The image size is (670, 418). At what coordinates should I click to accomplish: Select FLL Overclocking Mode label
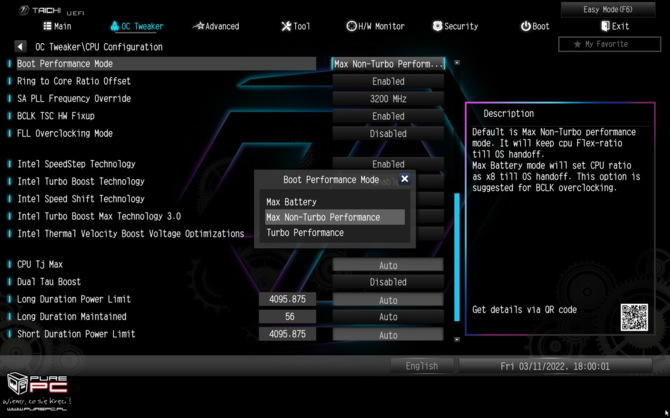(x=65, y=133)
